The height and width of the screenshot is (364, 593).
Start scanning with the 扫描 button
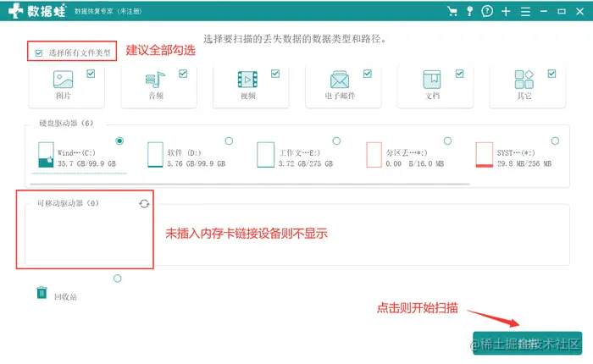click(x=527, y=343)
